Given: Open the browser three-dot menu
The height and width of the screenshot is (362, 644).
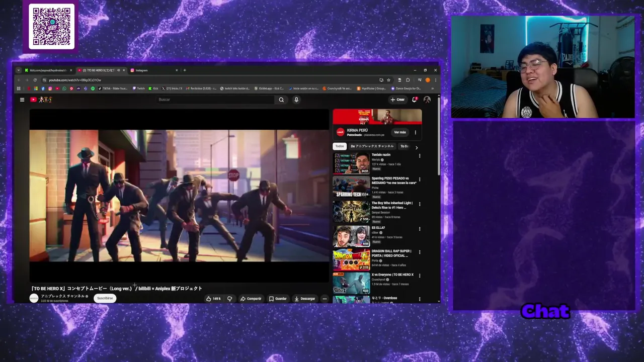Looking at the screenshot, I should click(435, 80).
